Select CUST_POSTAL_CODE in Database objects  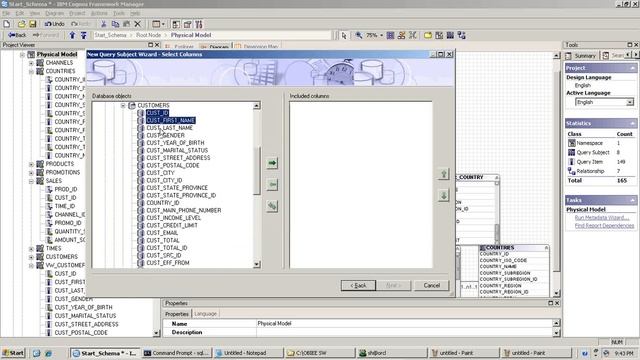(x=173, y=165)
